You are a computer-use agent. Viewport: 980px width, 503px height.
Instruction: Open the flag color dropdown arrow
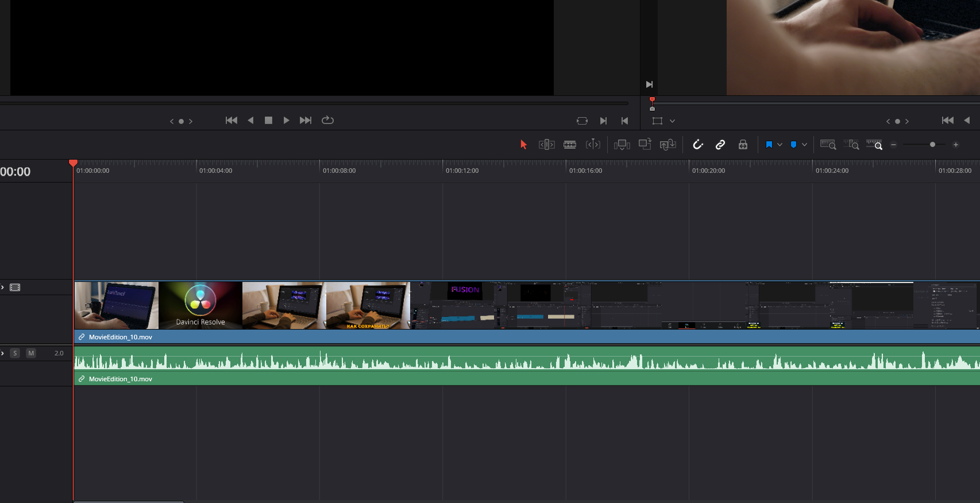(x=780, y=145)
